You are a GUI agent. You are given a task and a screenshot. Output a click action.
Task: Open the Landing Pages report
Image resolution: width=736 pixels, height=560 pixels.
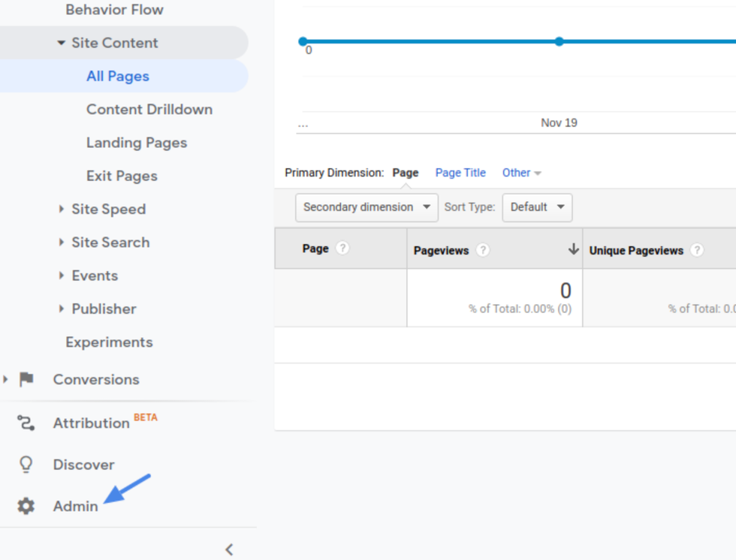(x=136, y=143)
